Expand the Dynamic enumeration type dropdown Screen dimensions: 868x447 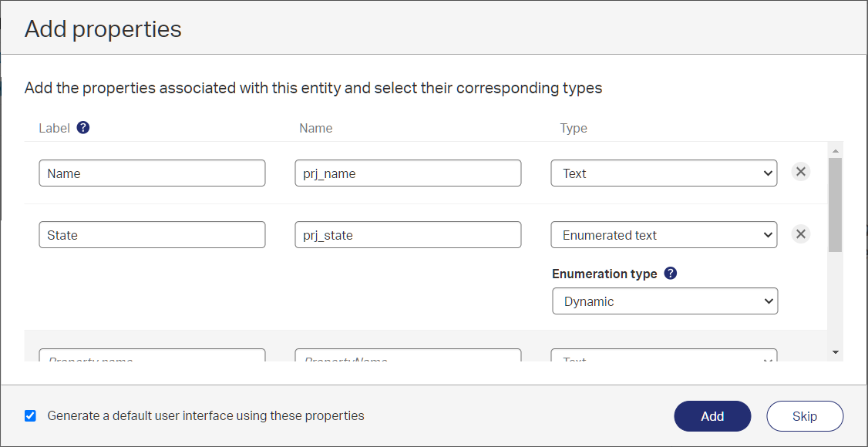[x=664, y=301]
